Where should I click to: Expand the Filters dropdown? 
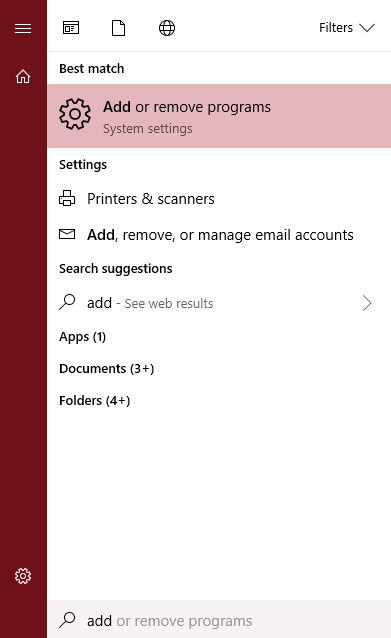click(347, 28)
